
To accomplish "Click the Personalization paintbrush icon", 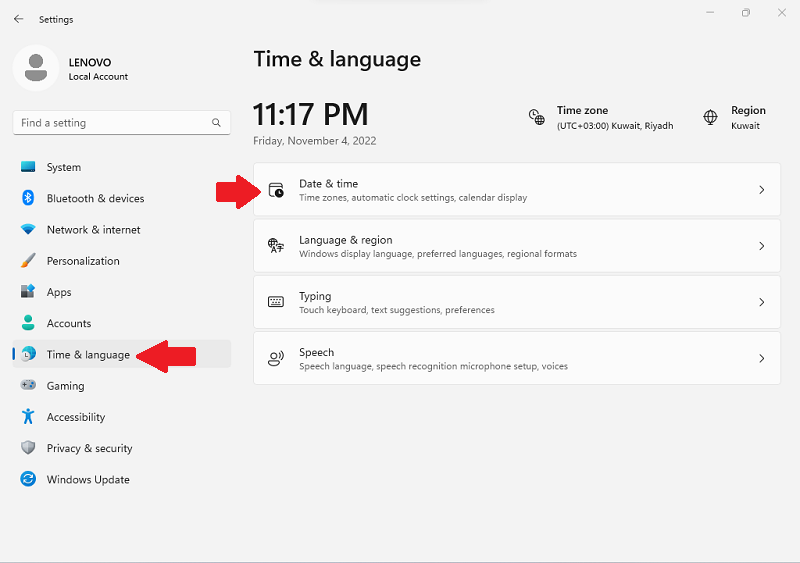I will [28, 261].
